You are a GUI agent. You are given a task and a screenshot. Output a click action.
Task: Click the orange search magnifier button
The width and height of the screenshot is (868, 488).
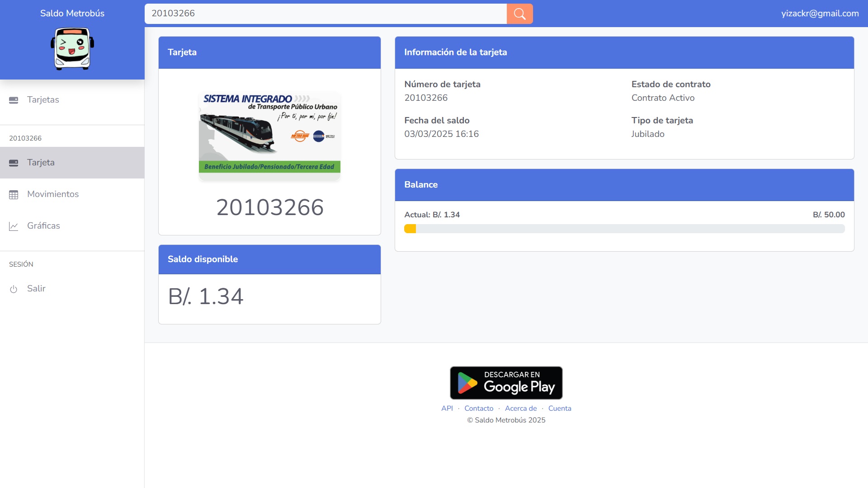click(519, 14)
